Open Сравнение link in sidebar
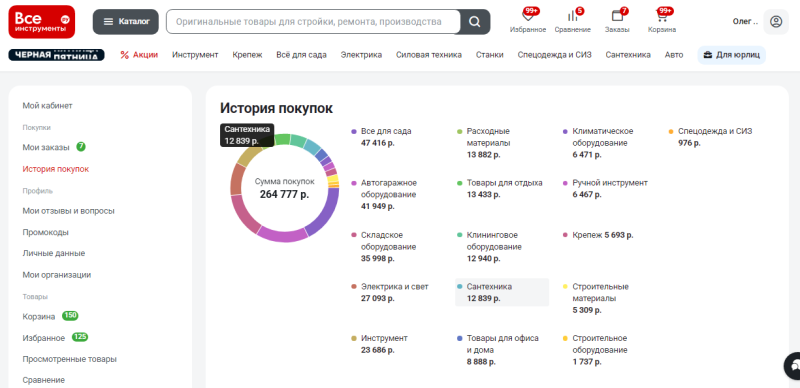Screen dimensions: 800x388 coord(43,380)
